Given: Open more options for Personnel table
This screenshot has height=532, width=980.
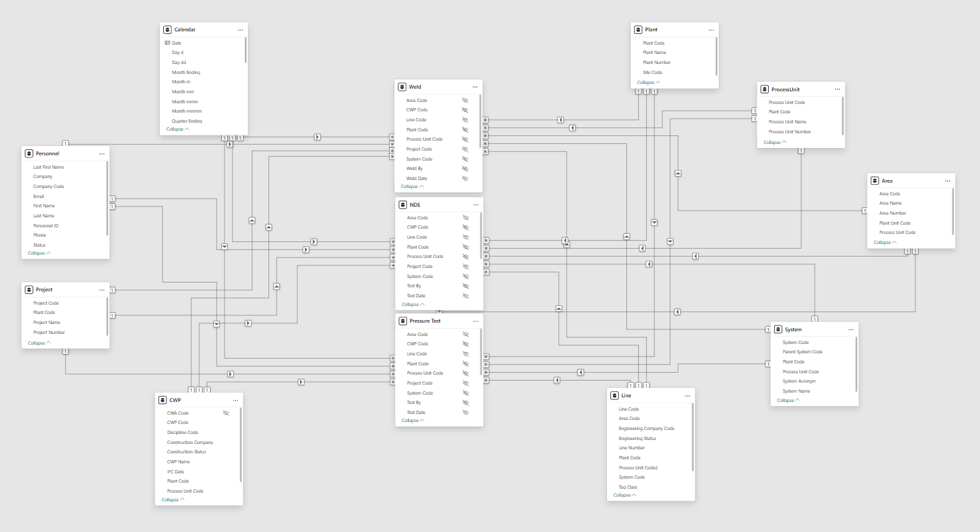Looking at the screenshot, I should [x=102, y=153].
